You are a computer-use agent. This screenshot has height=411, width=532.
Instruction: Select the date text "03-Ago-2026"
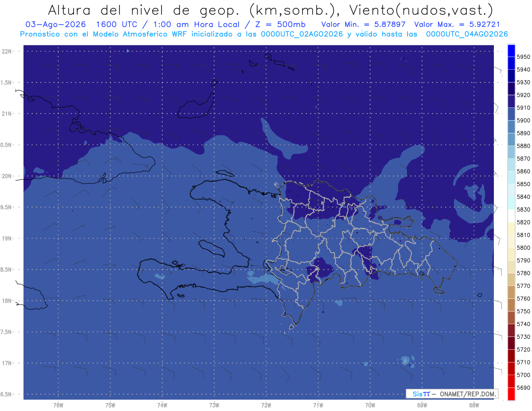coord(56,24)
